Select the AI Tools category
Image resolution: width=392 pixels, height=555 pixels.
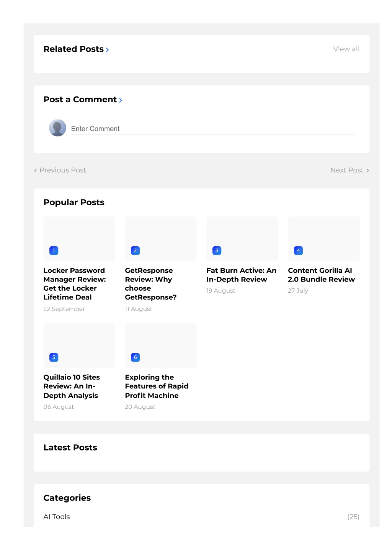tap(57, 517)
